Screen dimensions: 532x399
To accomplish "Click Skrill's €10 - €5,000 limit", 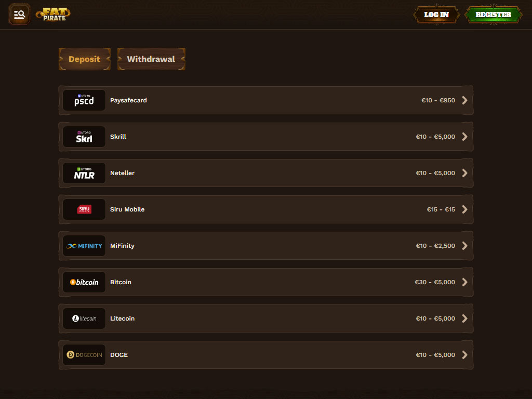I will point(435,137).
